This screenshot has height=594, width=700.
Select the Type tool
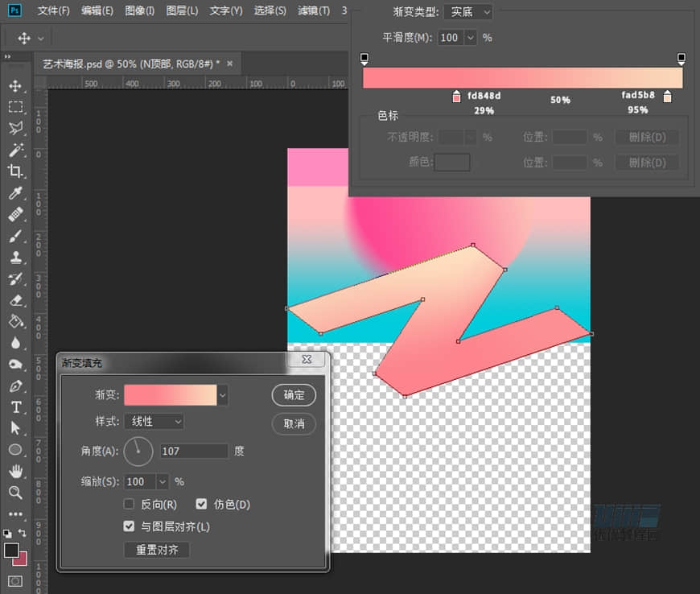[15, 407]
